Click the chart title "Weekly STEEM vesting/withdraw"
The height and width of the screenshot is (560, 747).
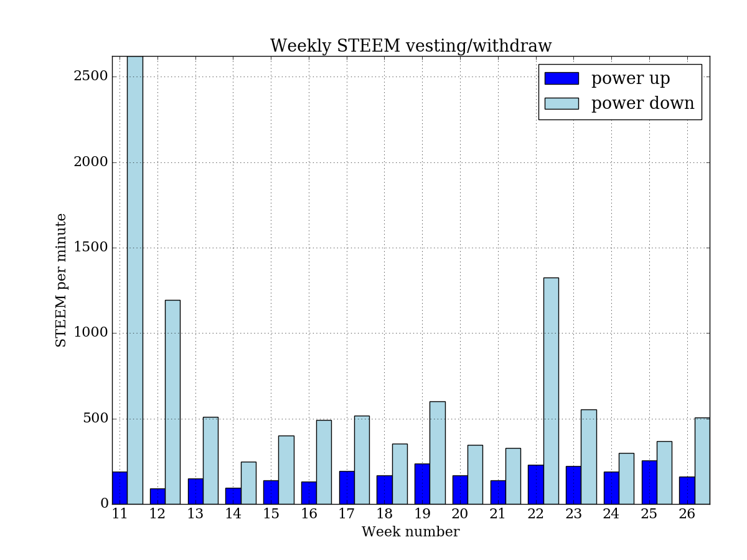point(411,46)
